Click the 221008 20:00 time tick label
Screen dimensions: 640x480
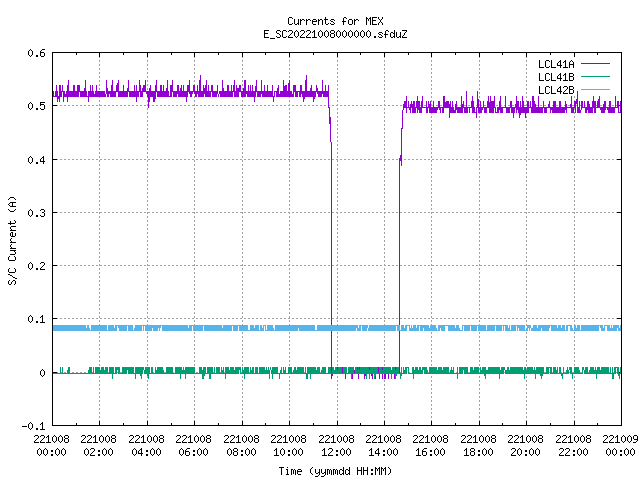click(525, 446)
